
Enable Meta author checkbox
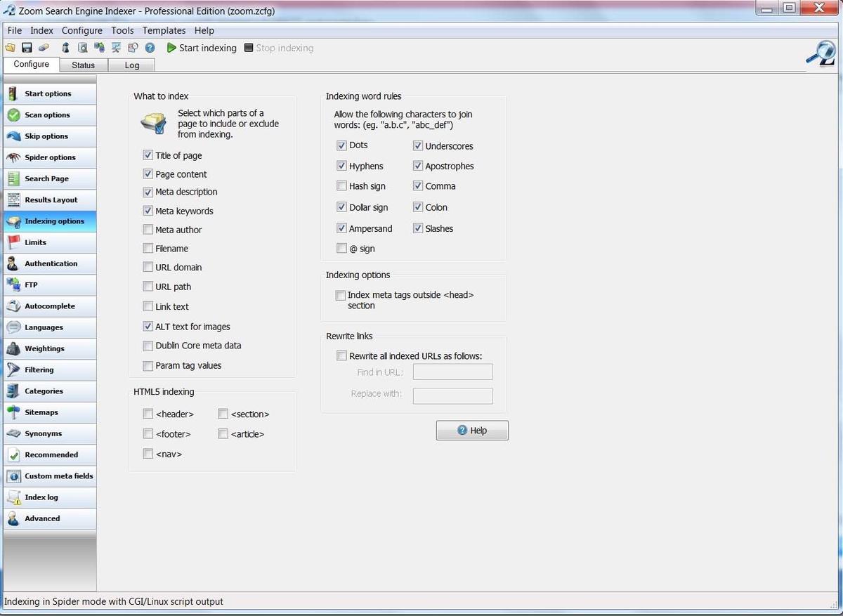148,229
